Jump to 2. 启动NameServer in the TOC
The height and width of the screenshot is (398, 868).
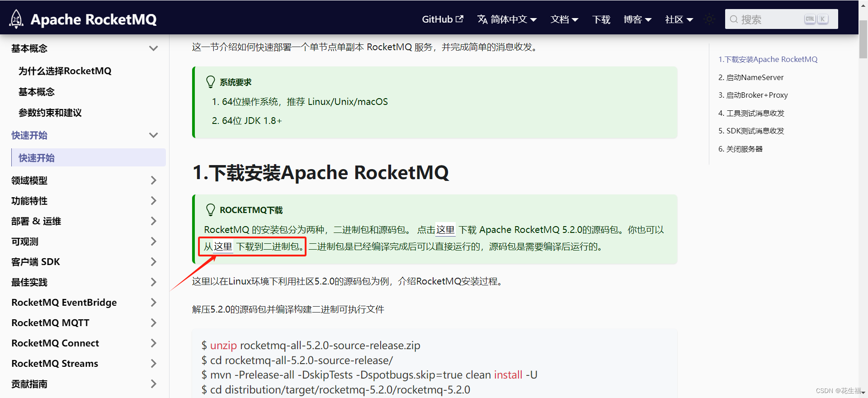pyautogui.click(x=751, y=77)
